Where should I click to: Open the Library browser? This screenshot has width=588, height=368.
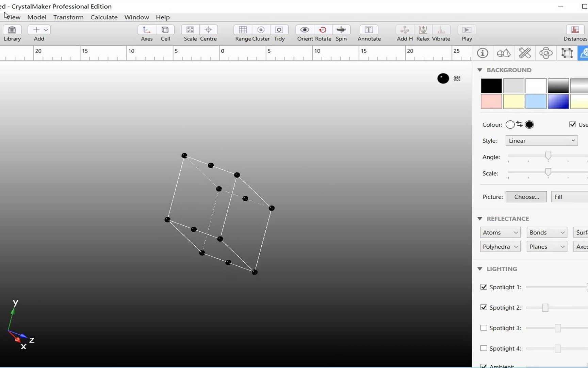(x=12, y=33)
